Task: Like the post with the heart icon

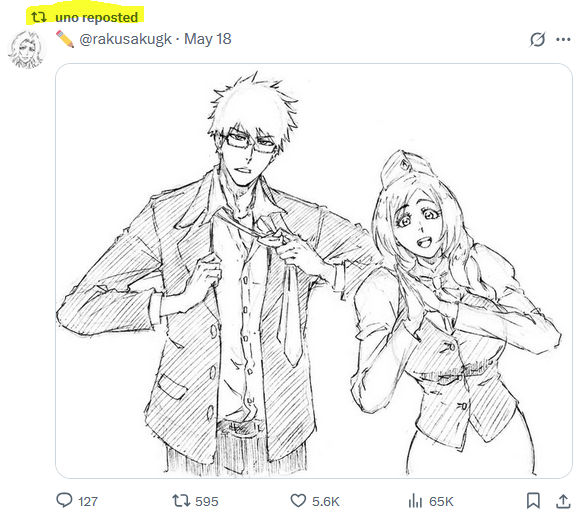Action: click(298, 501)
